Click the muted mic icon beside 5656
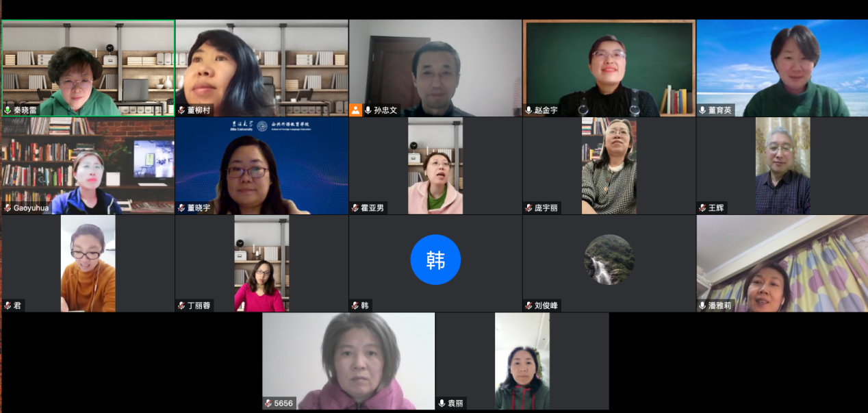 point(268,403)
